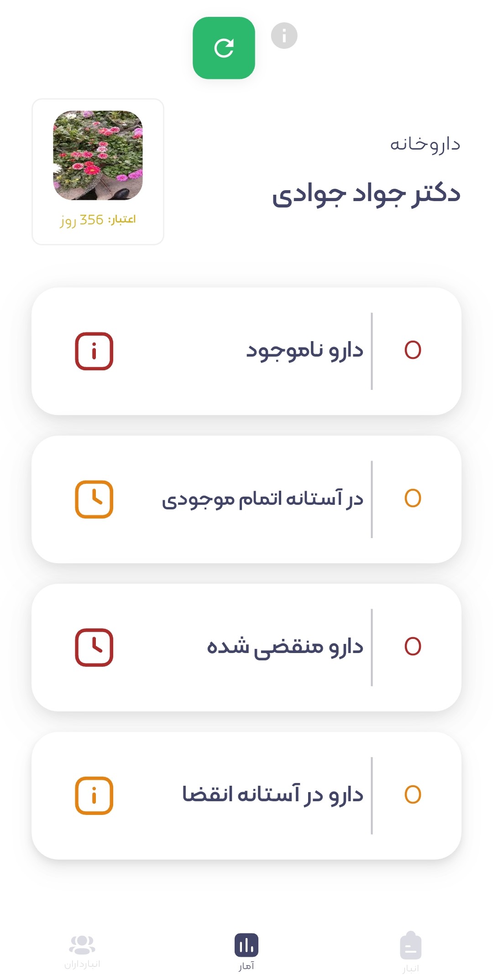
Task: Tap the green refresh button
Action: coord(224,48)
